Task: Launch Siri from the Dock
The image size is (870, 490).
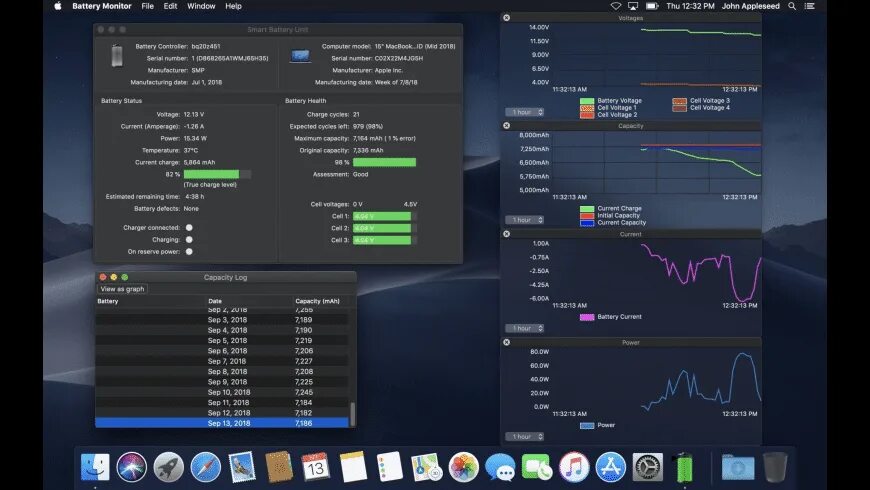Action: click(x=131, y=467)
